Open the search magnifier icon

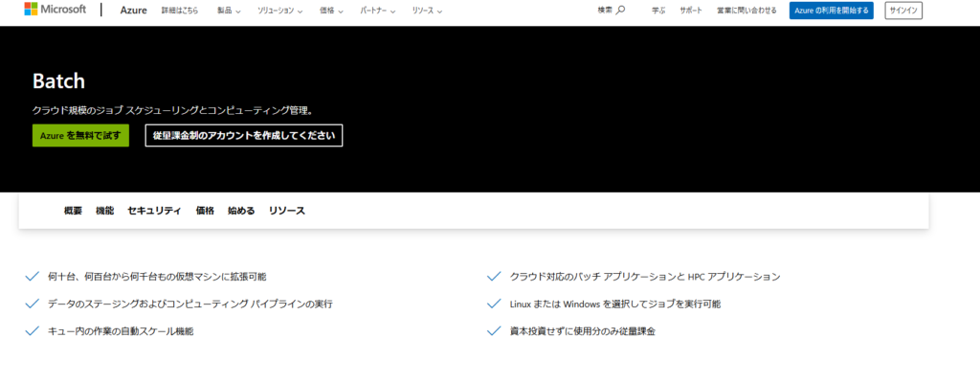pyautogui.click(x=620, y=11)
